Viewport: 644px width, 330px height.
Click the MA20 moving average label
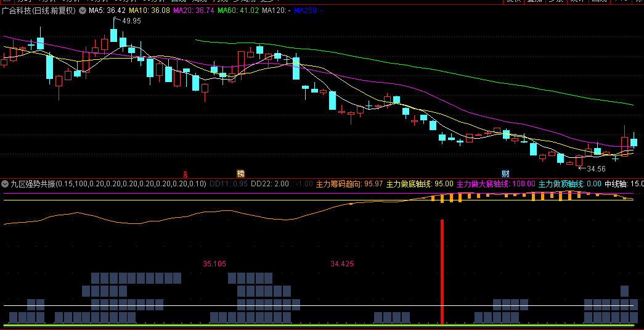pos(194,10)
